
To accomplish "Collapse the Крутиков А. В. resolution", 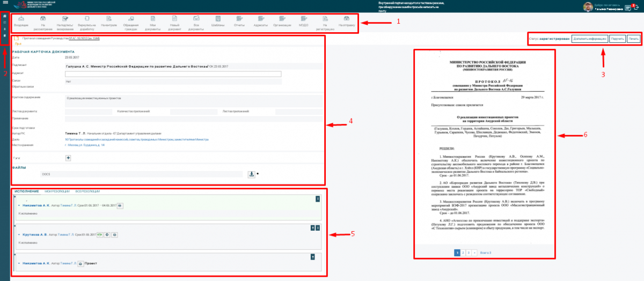I will point(19,235).
